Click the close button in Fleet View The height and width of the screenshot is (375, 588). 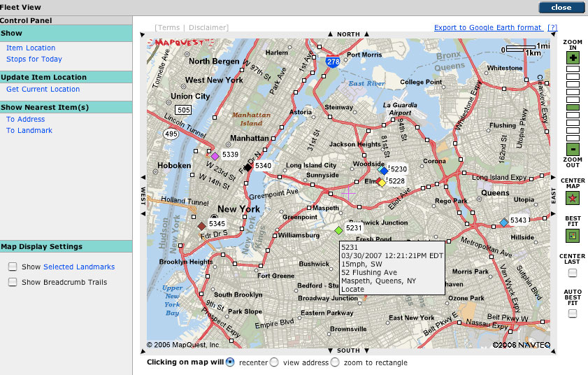[561, 8]
